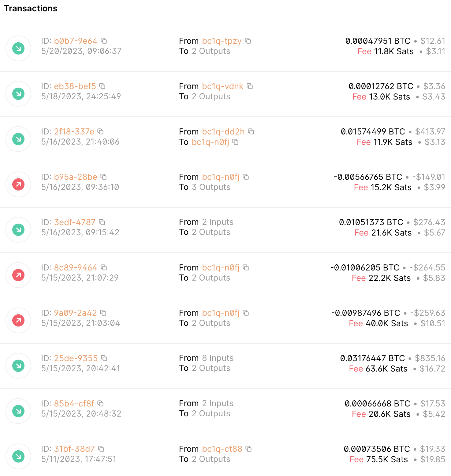Open transaction 8c89-9464 link
451x476 pixels.
[x=76, y=268]
